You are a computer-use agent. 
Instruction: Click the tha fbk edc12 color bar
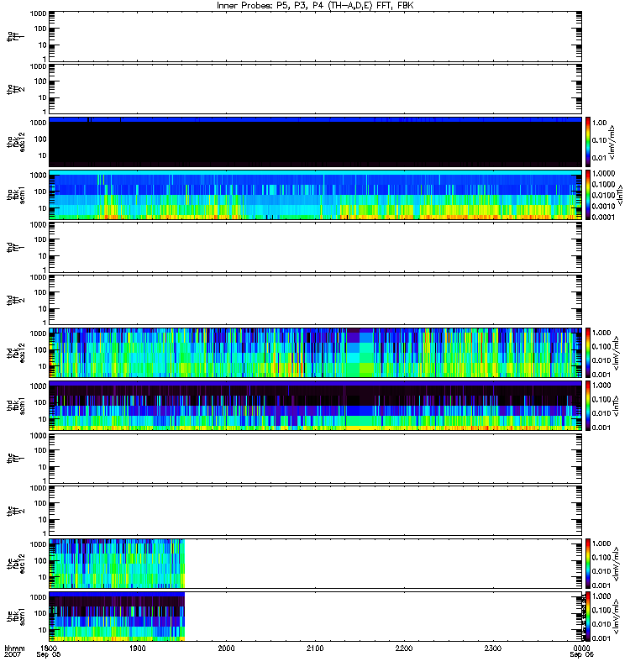point(588,142)
